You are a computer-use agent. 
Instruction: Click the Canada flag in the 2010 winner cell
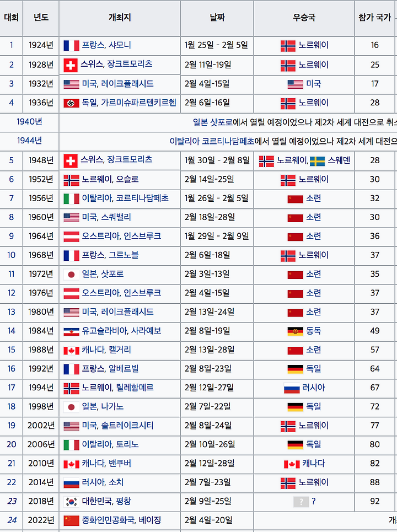[x=292, y=464]
